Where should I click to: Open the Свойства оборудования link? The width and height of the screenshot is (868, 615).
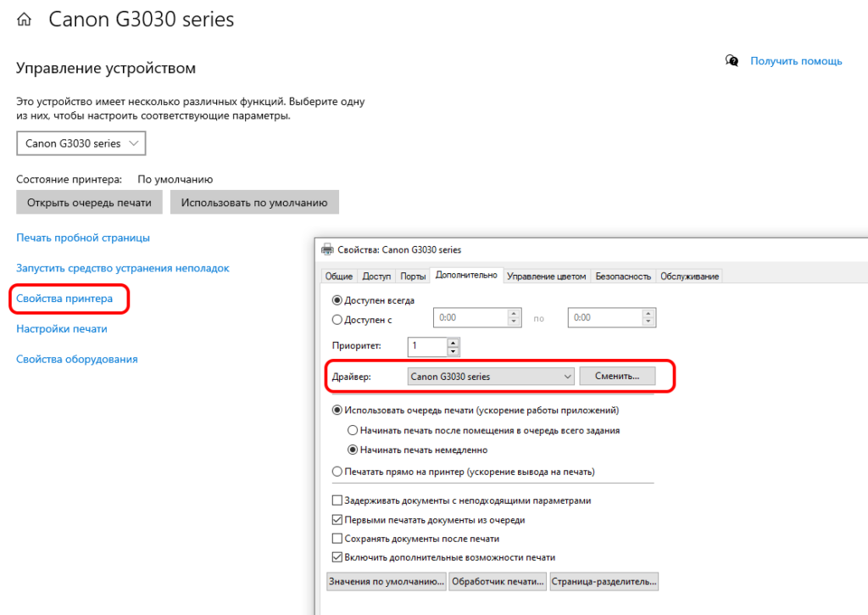pos(77,360)
